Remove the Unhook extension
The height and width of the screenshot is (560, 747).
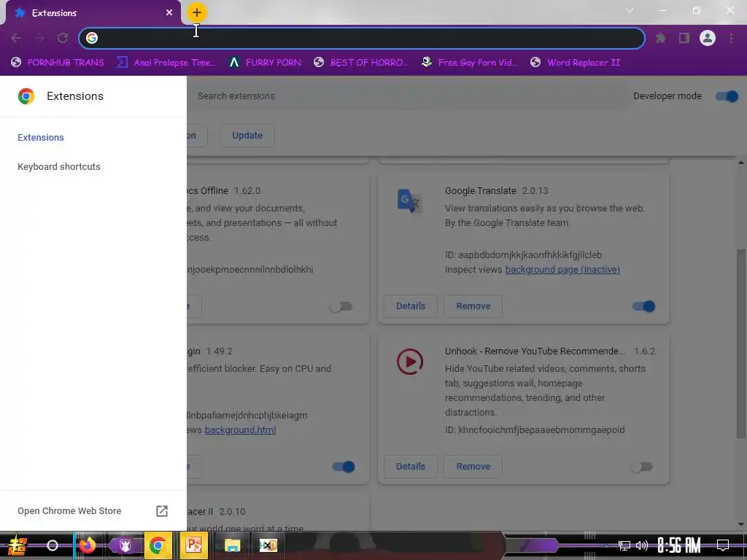pyautogui.click(x=473, y=467)
